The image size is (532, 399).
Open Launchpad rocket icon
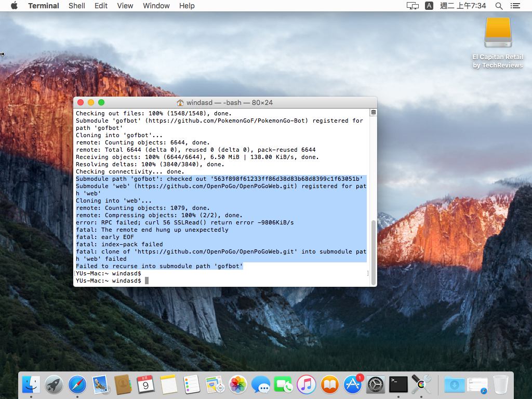tap(54, 384)
